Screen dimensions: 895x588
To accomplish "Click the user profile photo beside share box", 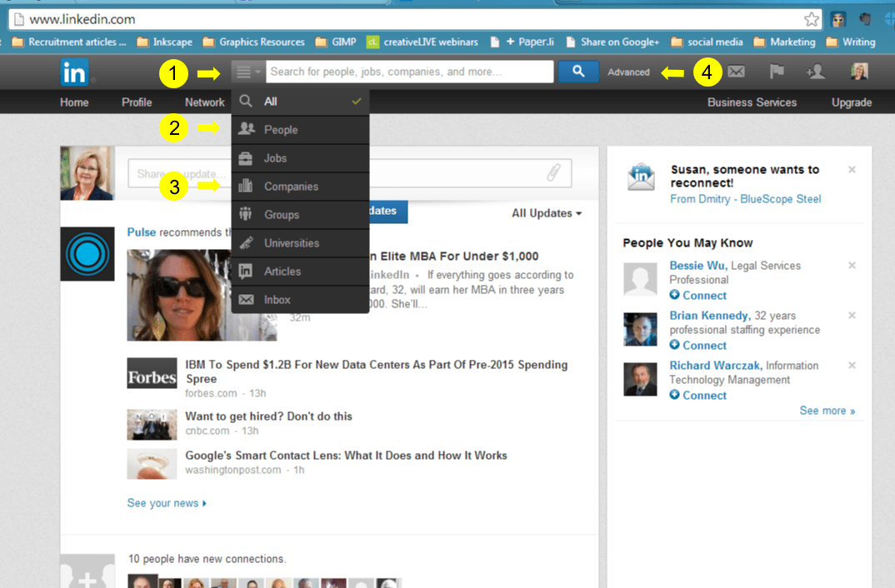I will 87,173.
